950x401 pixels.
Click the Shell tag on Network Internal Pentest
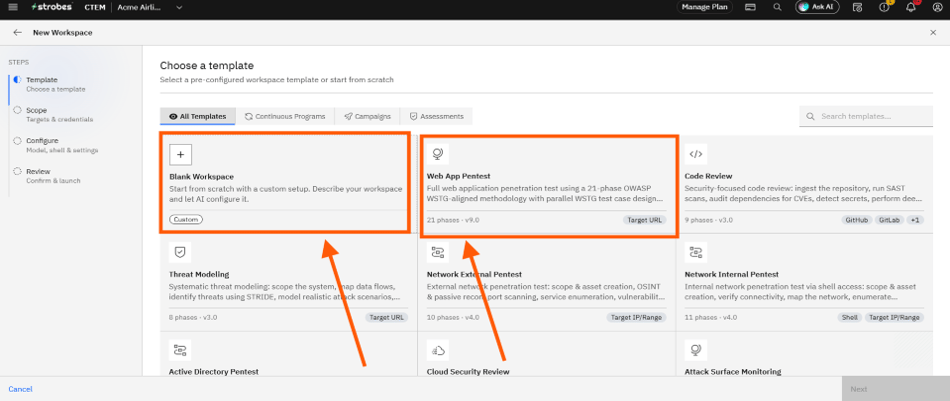tap(850, 317)
